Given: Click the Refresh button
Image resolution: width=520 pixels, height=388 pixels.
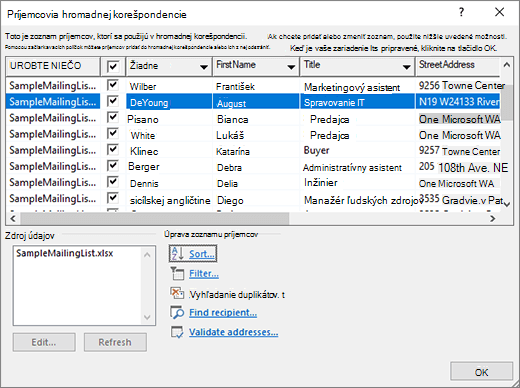Looking at the screenshot, I should 115,342.
